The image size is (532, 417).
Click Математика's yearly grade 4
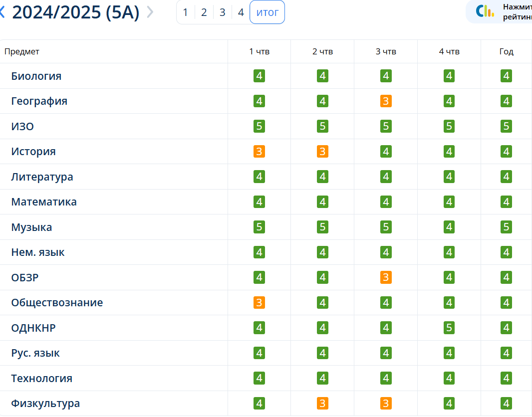pos(506,202)
